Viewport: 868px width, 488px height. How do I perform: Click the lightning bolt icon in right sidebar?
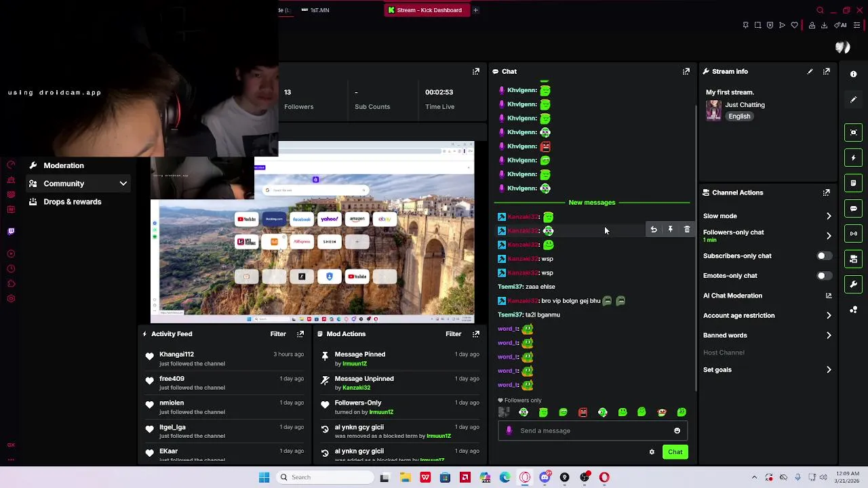(853, 158)
